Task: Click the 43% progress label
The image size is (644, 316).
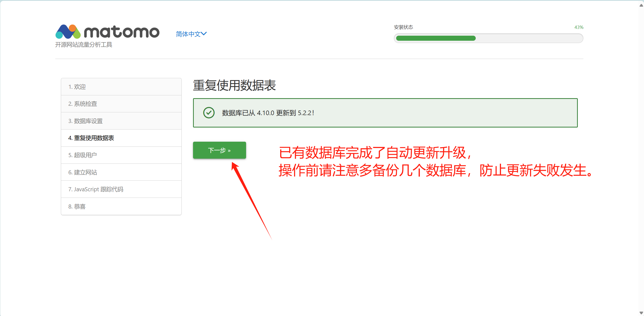Action: tap(579, 27)
